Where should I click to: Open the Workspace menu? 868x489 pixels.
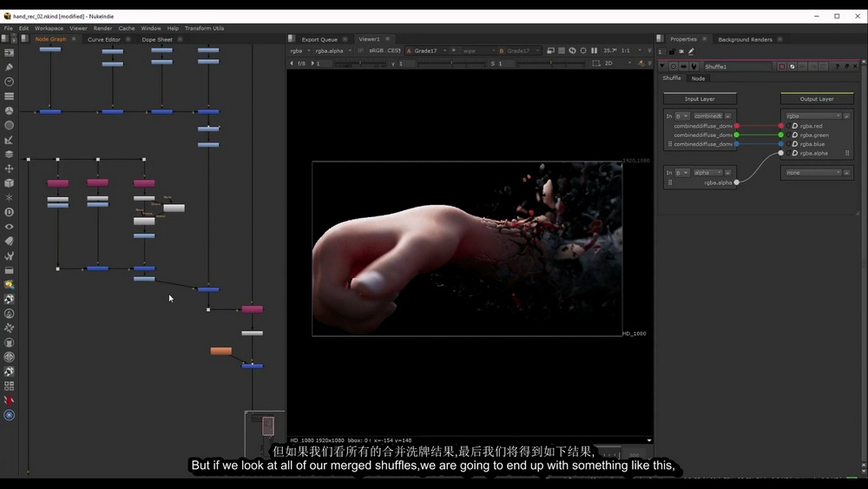49,29
